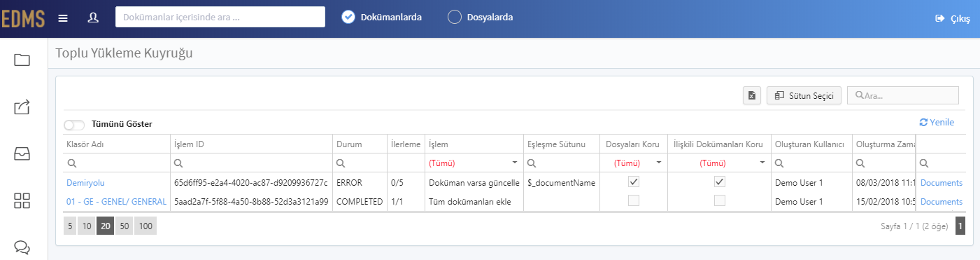This screenshot has height=260, width=980.
Task: Expand the Dosyaları Koru filter dropdown
Action: click(658, 163)
